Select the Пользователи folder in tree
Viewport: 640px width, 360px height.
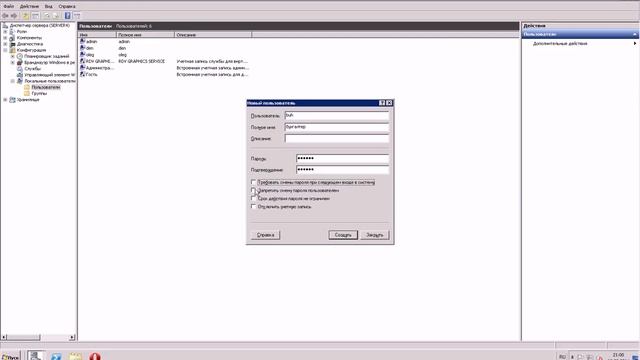coord(46,87)
